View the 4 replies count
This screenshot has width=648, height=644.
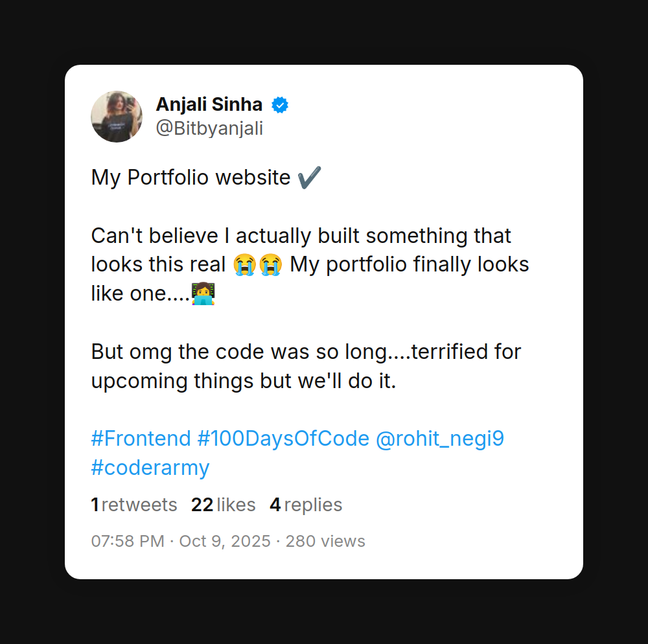pos(306,505)
